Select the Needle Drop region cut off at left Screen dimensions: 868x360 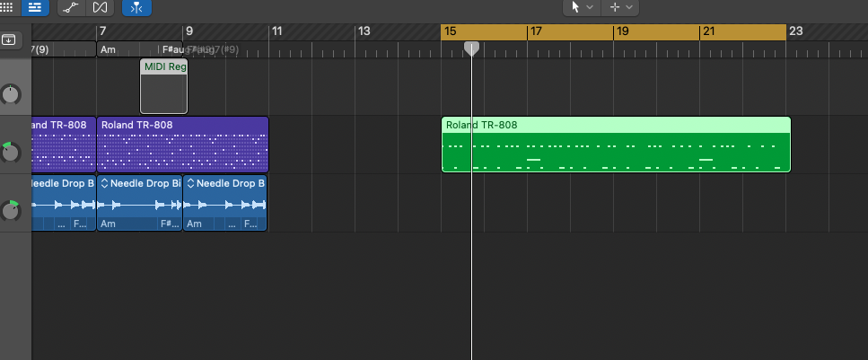point(64,203)
